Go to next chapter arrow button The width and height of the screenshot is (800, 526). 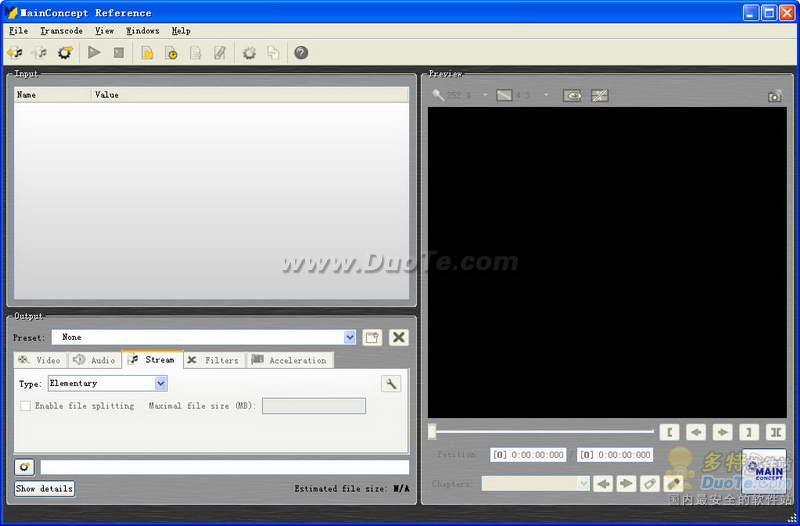click(x=626, y=483)
